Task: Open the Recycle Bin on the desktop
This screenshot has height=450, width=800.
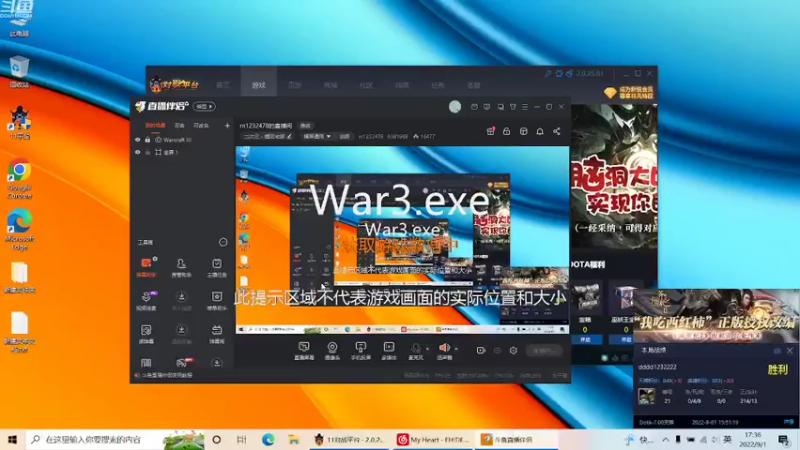Action: coord(19,72)
